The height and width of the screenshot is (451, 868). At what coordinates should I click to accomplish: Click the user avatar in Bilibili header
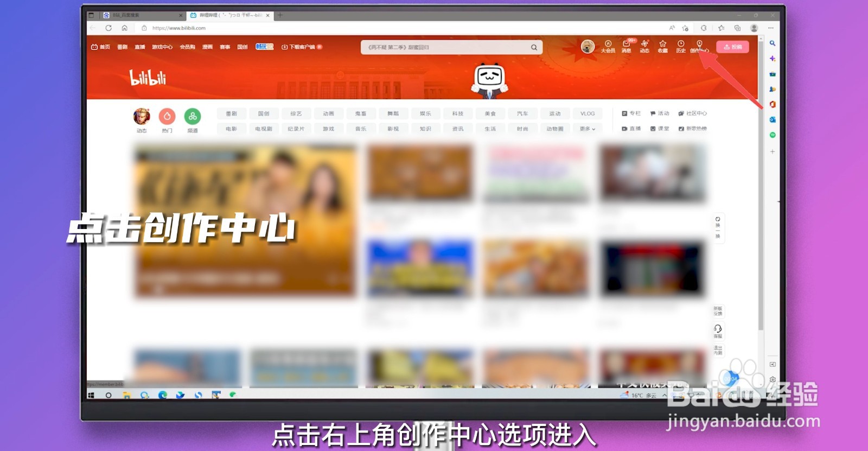(588, 47)
